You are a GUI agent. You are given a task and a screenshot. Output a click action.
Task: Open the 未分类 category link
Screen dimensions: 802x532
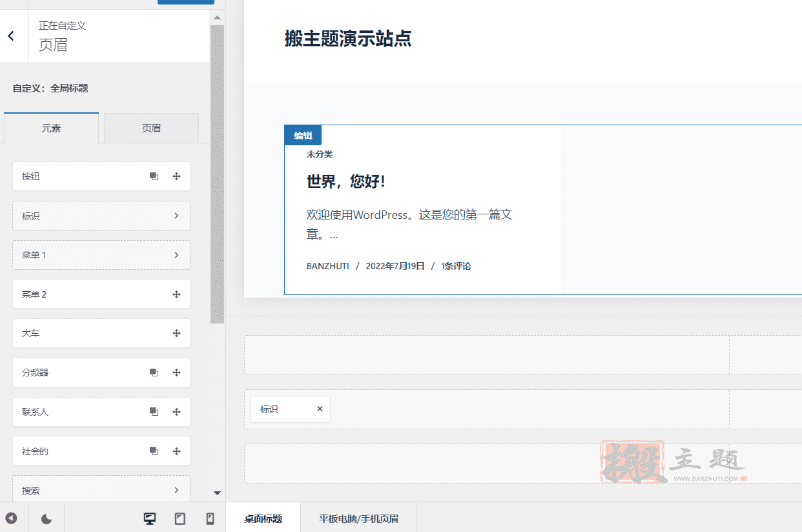click(x=320, y=154)
